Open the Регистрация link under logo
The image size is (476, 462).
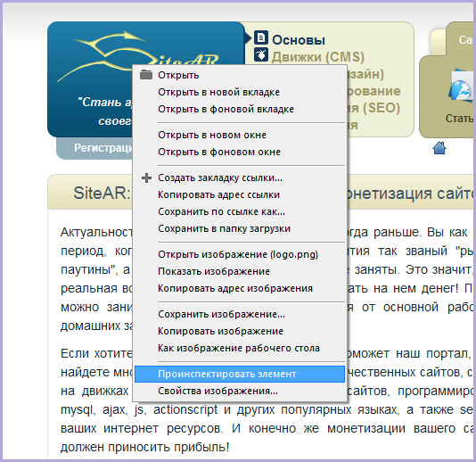[x=103, y=148]
